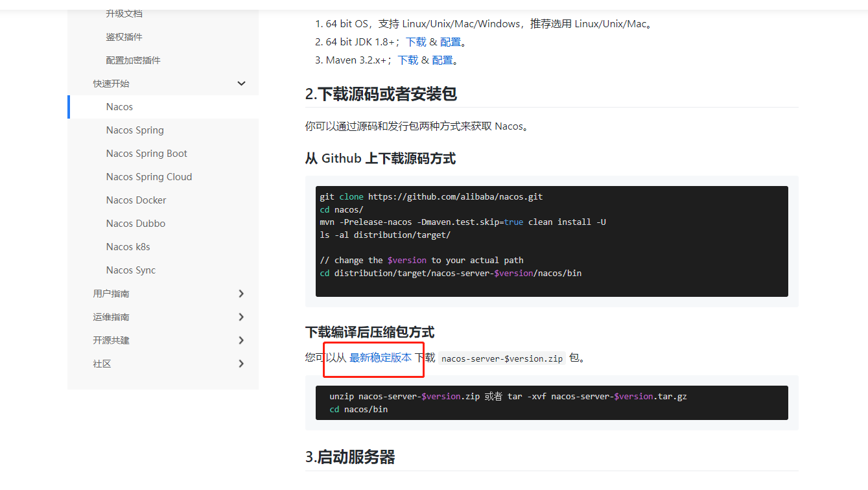Click the '// change the $version' comment line
This screenshot has width=868, height=490.
coord(421,260)
